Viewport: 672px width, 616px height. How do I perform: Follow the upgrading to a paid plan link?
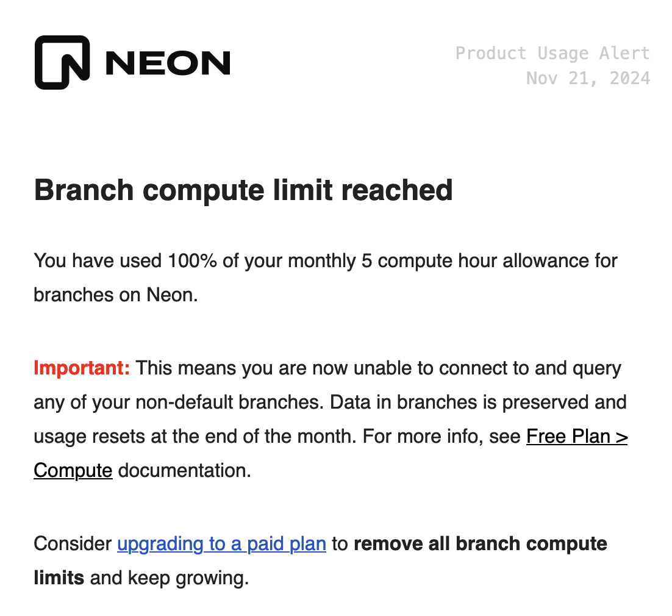tap(221, 543)
